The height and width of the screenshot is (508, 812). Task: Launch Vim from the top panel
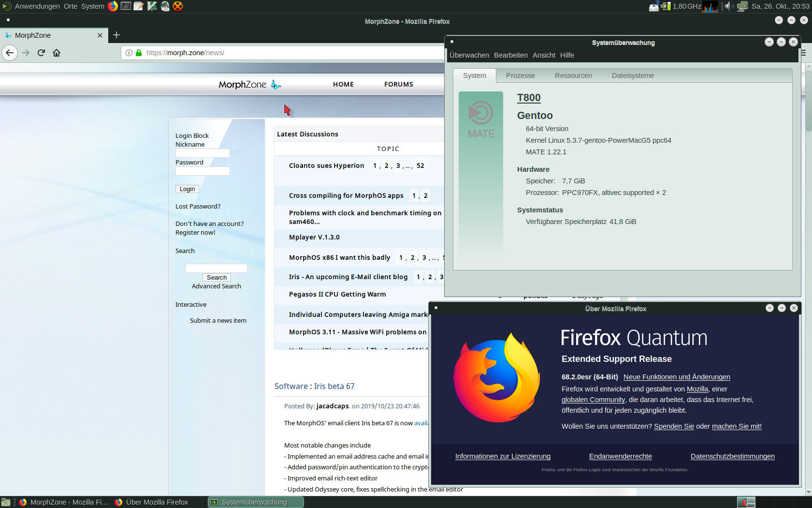152,6
